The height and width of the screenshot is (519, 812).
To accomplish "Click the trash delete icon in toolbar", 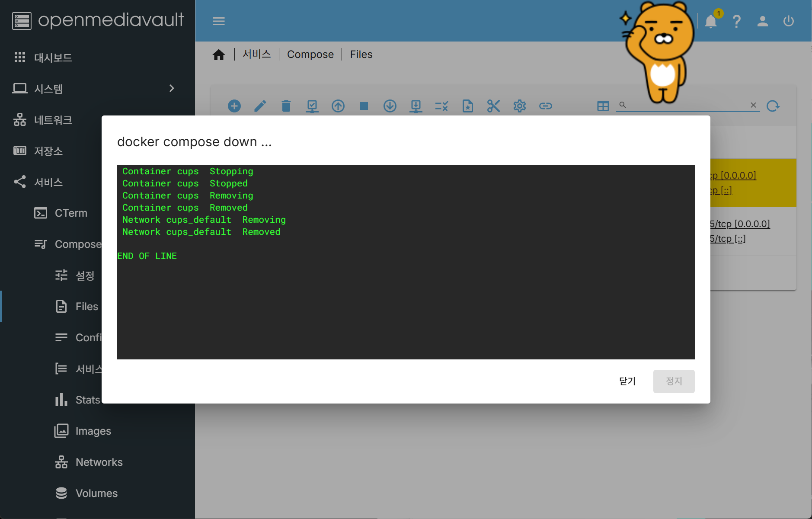I will click(286, 106).
